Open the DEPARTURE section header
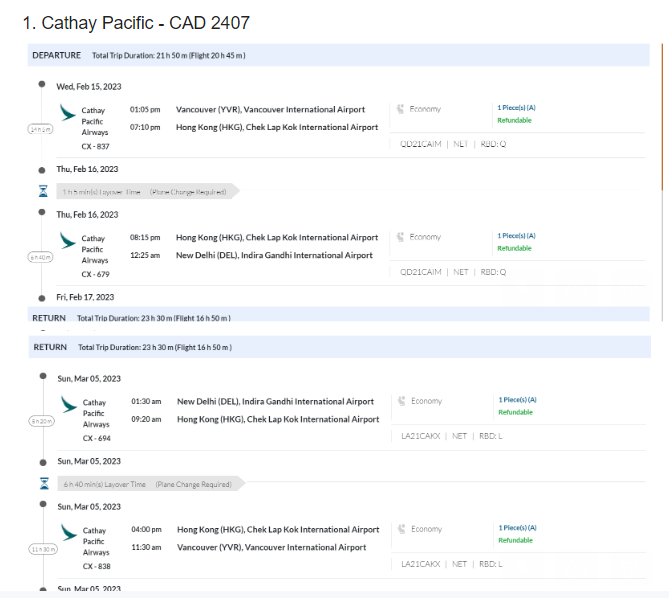The width and height of the screenshot is (669, 598). click(56, 55)
